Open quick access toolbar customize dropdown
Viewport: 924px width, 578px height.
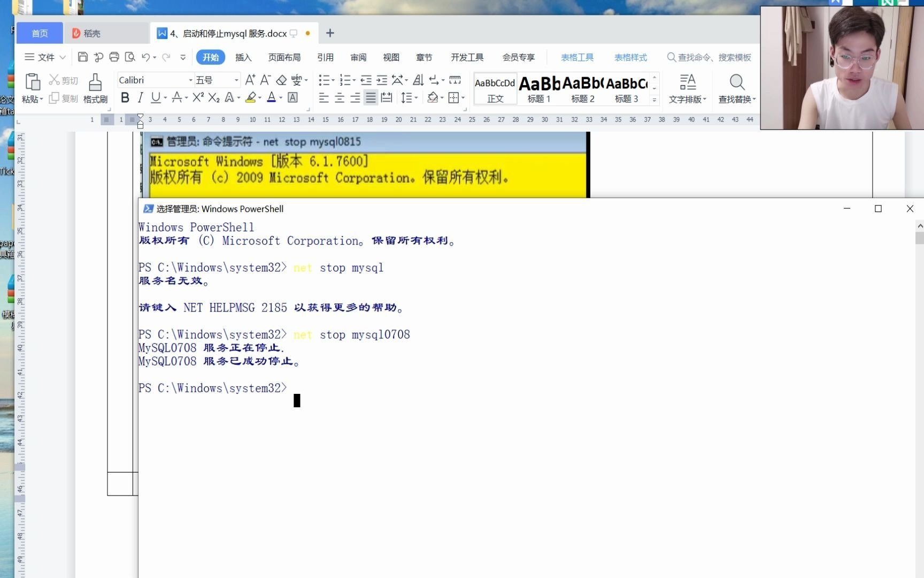(x=183, y=57)
